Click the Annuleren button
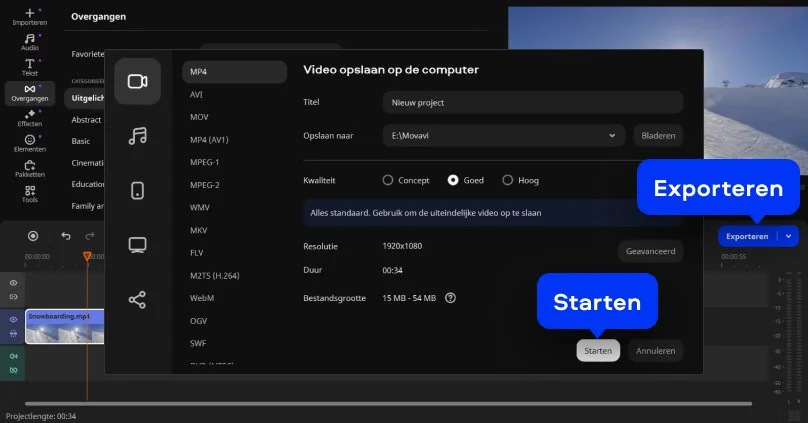The width and height of the screenshot is (808, 423). (655, 351)
